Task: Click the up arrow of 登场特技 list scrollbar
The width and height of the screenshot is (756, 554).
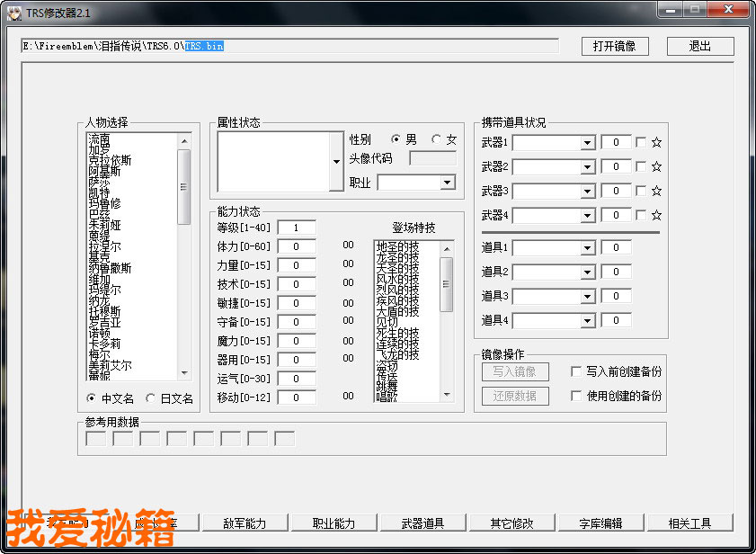Action: 447,246
